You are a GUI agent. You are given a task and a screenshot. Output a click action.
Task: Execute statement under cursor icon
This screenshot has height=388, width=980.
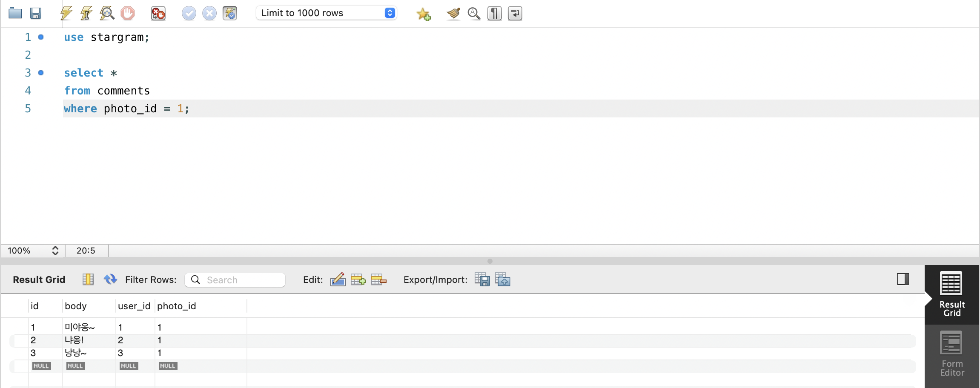(86, 13)
